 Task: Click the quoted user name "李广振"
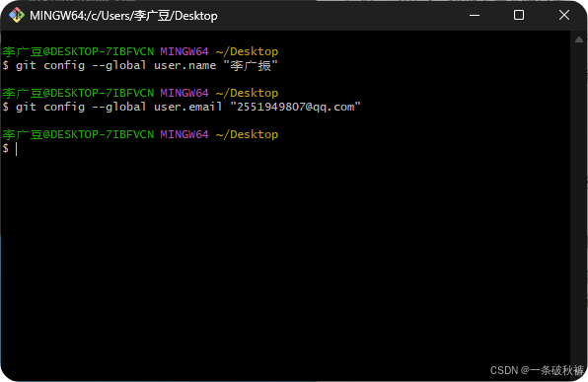pyautogui.click(x=251, y=66)
